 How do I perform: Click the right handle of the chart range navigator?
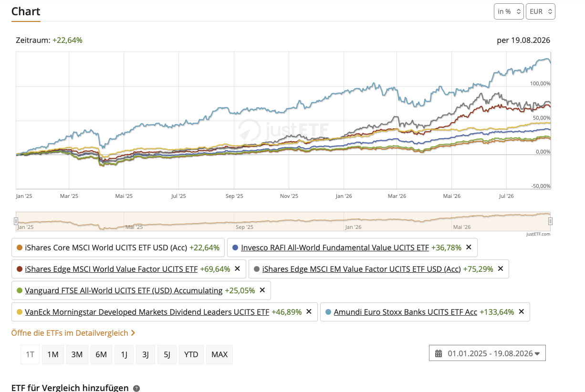click(550, 221)
